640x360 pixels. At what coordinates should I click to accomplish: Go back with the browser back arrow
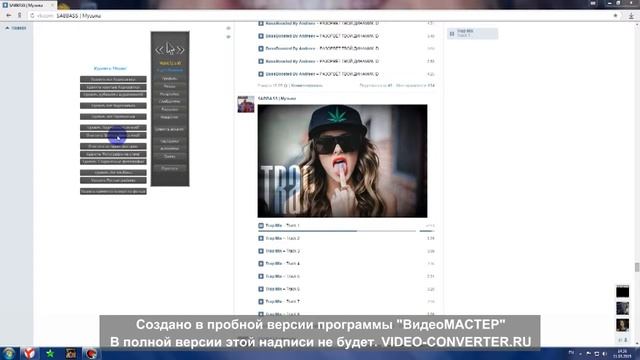pyautogui.click(x=9, y=16)
